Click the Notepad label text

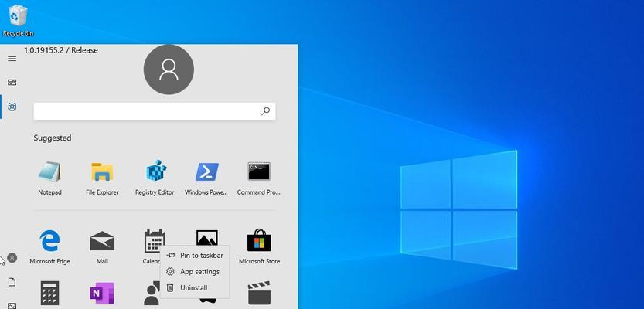point(49,192)
